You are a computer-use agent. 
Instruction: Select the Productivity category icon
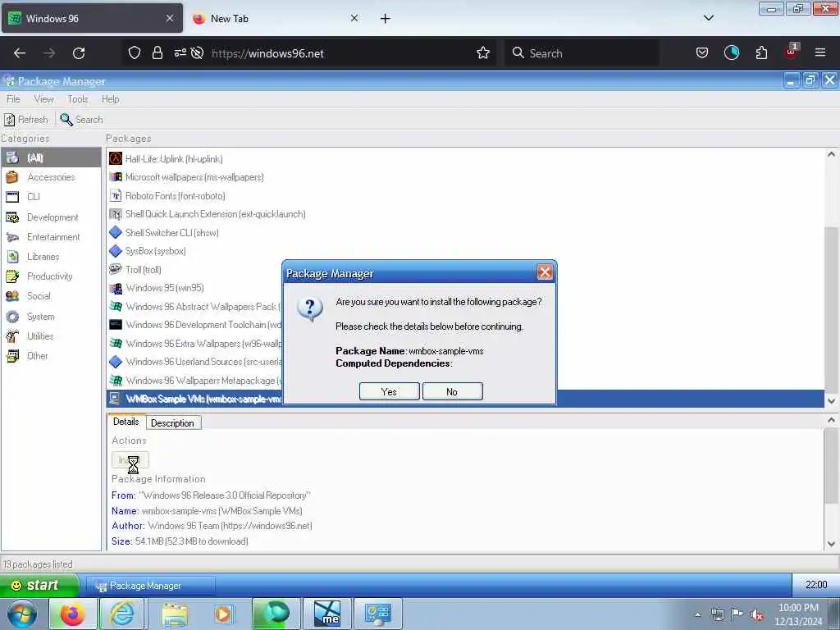tap(12, 276)
